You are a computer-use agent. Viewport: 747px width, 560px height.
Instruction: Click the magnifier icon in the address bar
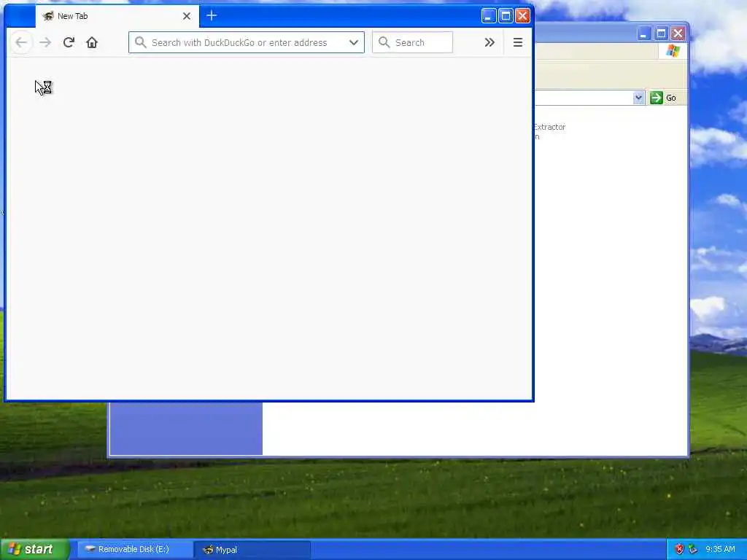[x=140, y=42]
